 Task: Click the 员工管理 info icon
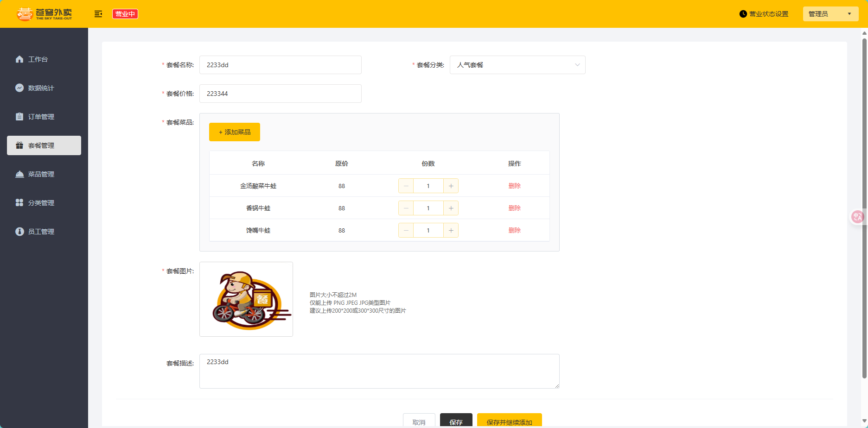19,232
